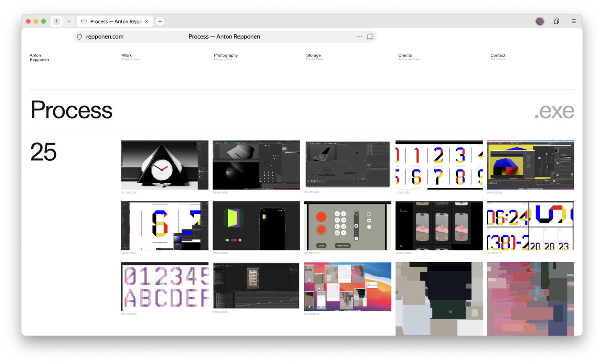Open the three-dot page options menu

359,37
